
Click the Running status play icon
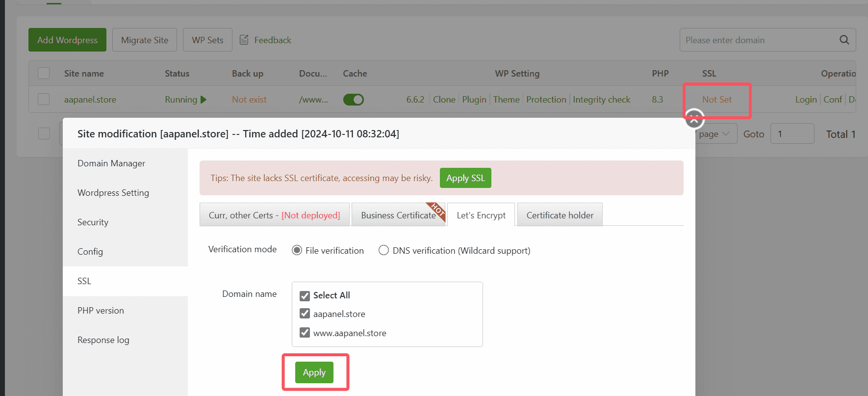pos(204,100)
